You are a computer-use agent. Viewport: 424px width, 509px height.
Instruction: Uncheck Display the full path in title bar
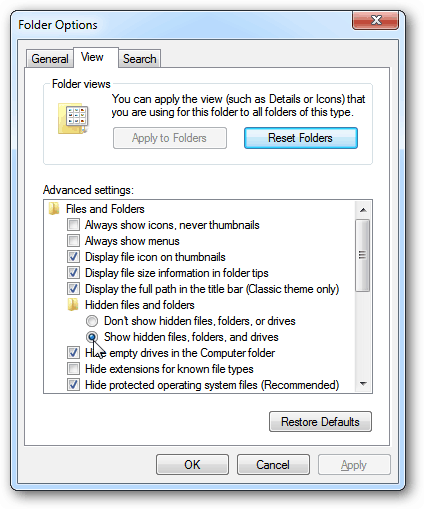tap(73, 289)
